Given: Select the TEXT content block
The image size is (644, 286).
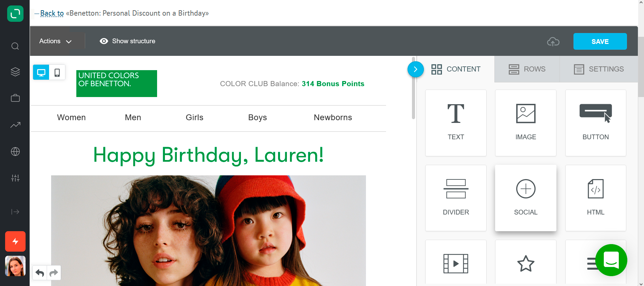Looking at the screenshot, I should click(456, 123).
